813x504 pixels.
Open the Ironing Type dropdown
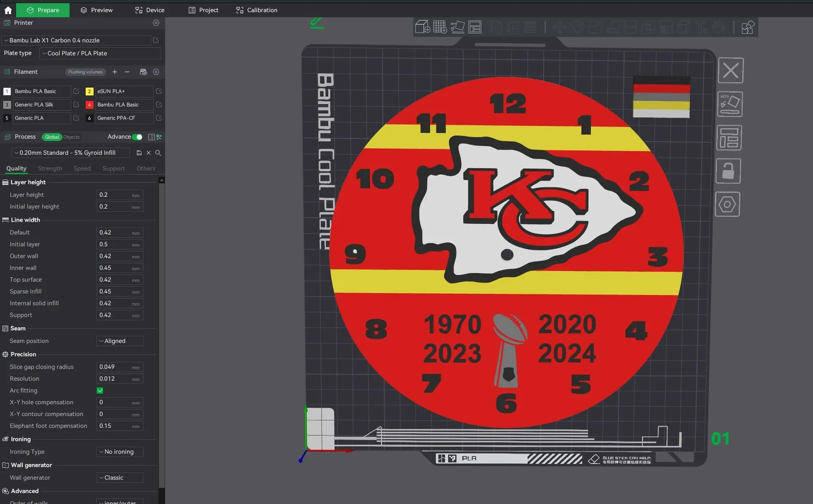coord(120,452)
